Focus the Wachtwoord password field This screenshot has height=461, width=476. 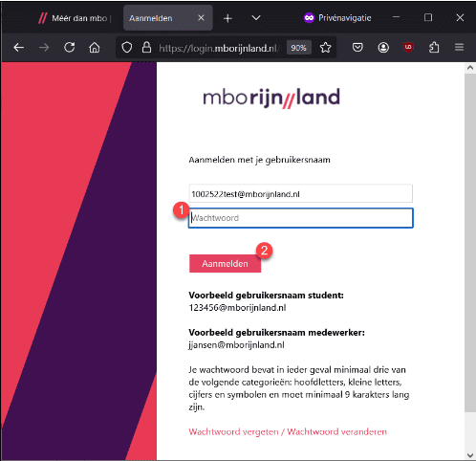tap(301, 218)
